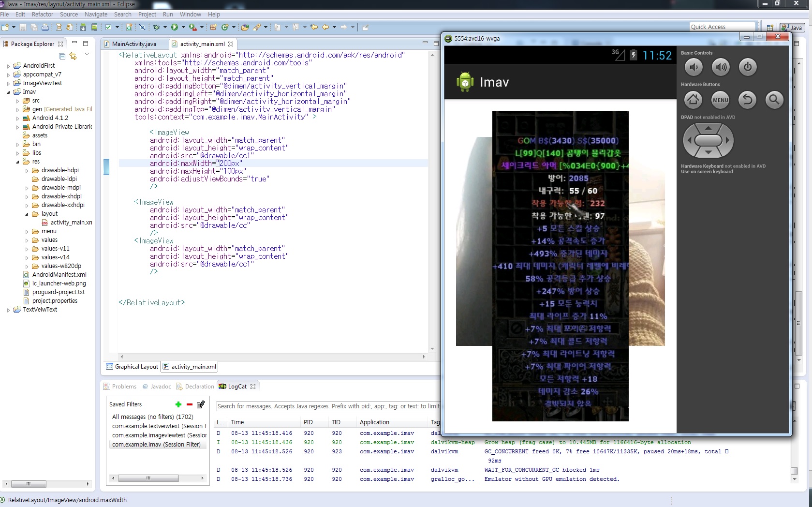Click the Open Android XML wizard icon
Viewport: 812px width, 507px height.
tap(129, 27)
